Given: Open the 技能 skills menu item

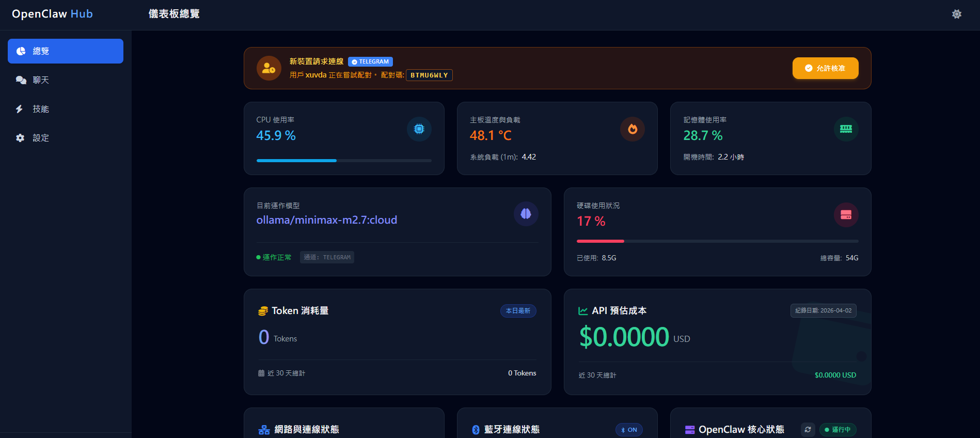Looking at the screenshot, I should (66, 109).
